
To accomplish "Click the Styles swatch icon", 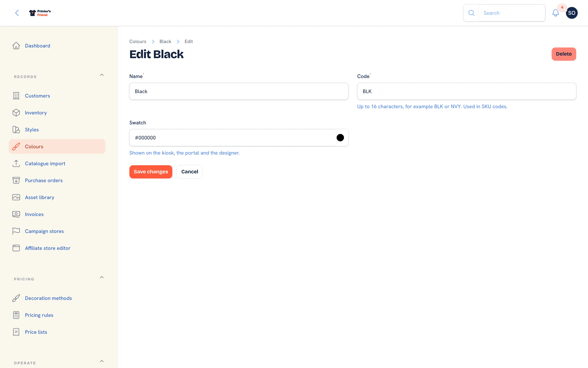I will [16, 130].
